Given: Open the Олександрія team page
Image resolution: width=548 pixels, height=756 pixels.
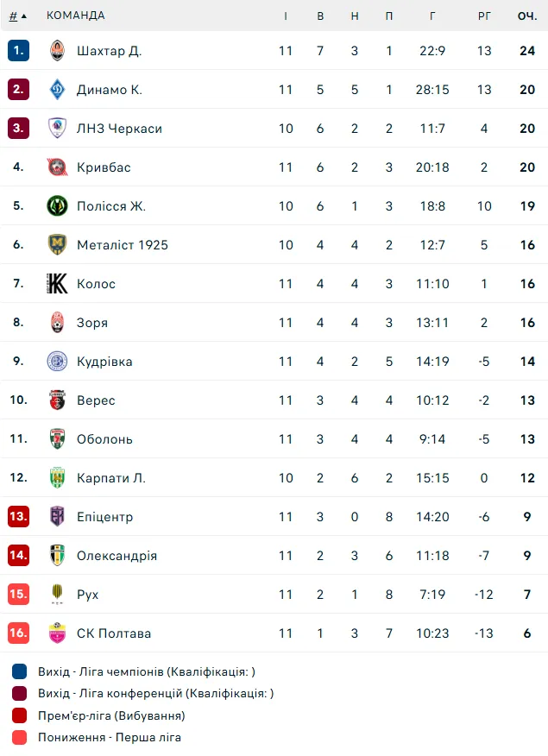Looking at the screenshot, I should pyautogui.click(x=117, y=556).
